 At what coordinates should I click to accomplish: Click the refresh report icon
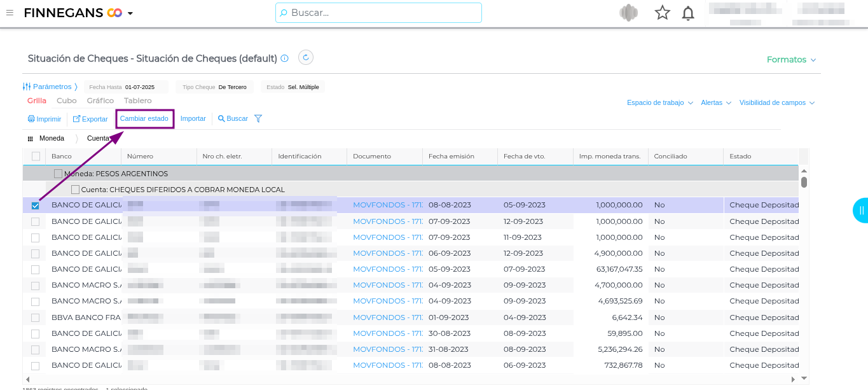tap(306, 58)
